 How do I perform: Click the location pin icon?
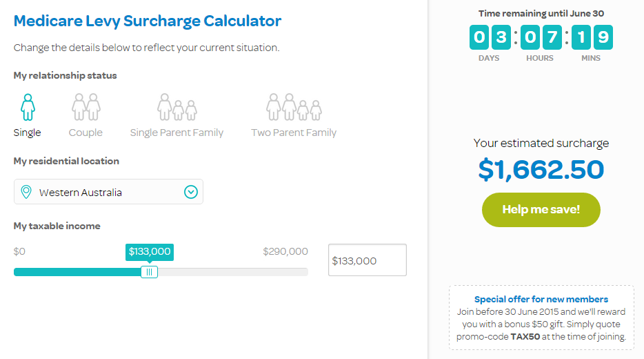(x=26, y=192)
